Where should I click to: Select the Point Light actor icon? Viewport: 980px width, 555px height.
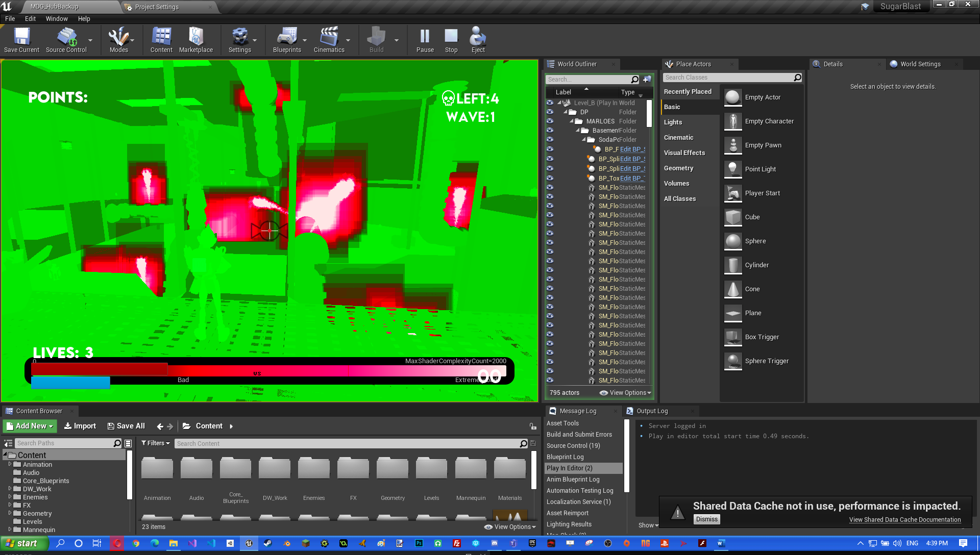click(x=733, y=169)
